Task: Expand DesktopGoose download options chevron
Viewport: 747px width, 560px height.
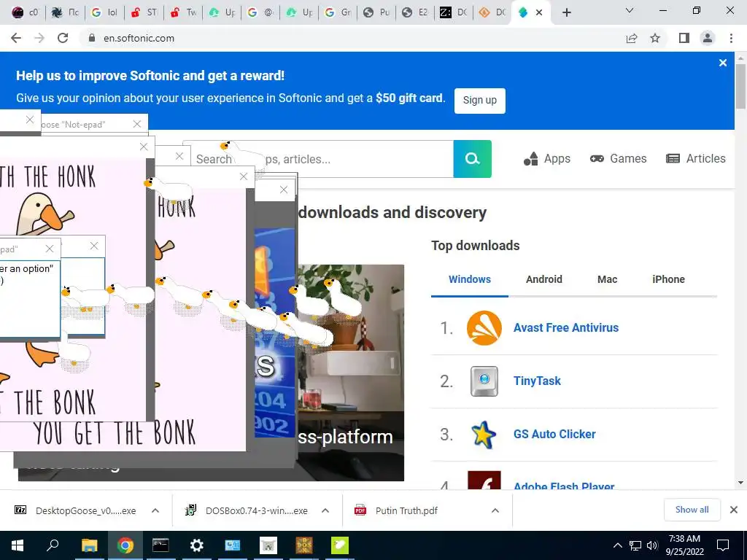Action: point(155,510)
